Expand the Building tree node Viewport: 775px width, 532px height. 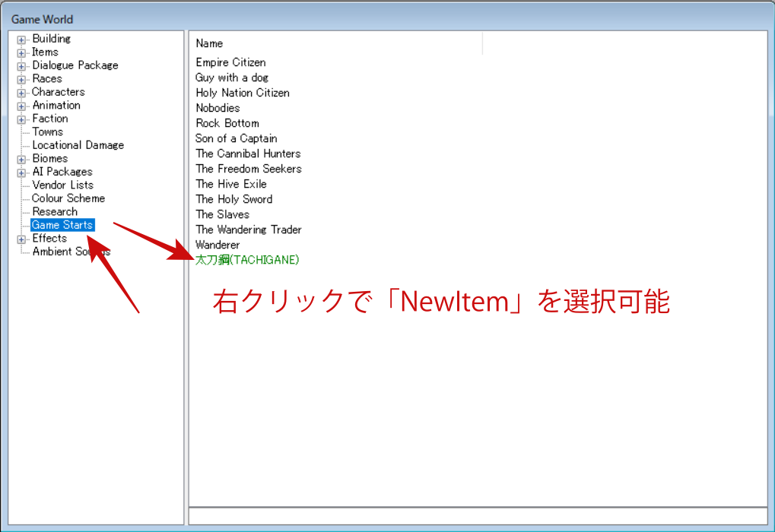click(21, 40)
